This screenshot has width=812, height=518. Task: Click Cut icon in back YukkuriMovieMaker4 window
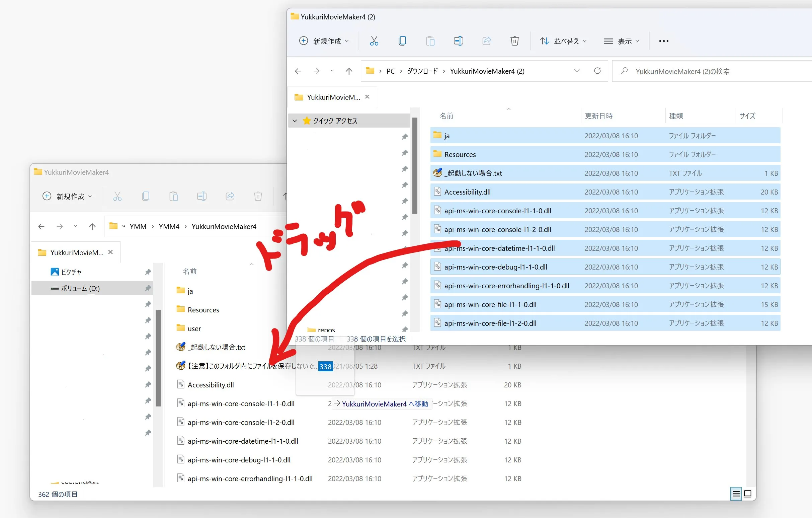[x=117, y=196]
